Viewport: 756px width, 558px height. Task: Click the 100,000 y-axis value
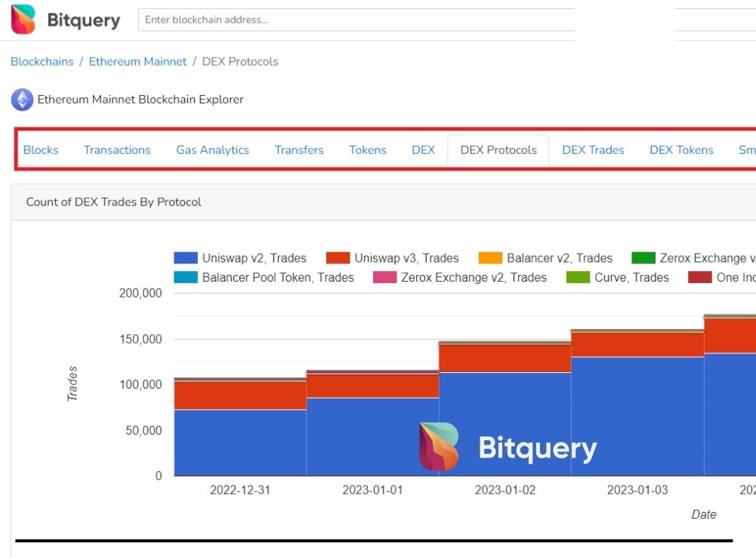click(140, 384)
